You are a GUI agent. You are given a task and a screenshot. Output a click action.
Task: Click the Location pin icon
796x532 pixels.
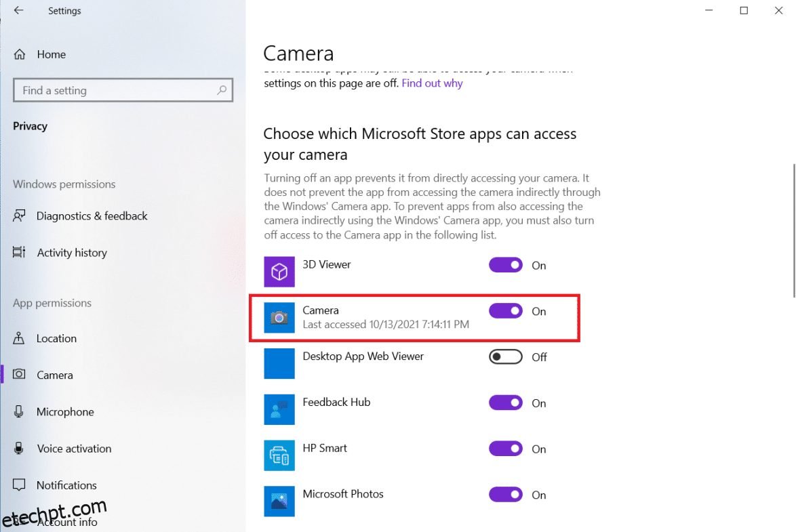click(x=19, y=338)
